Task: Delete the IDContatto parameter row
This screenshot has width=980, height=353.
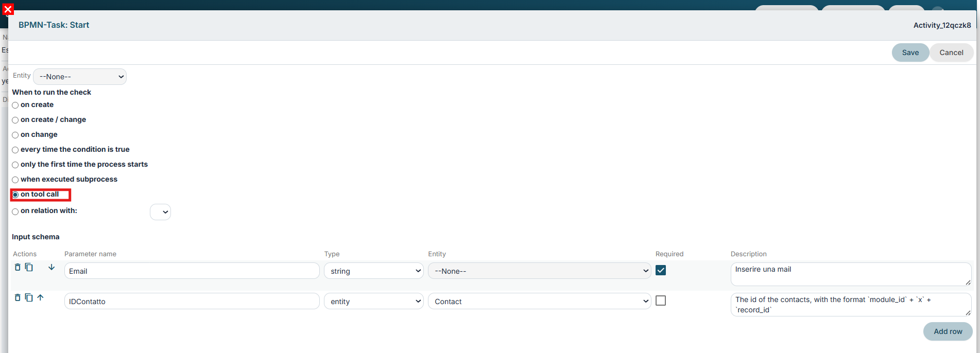Action: [18, 297]
